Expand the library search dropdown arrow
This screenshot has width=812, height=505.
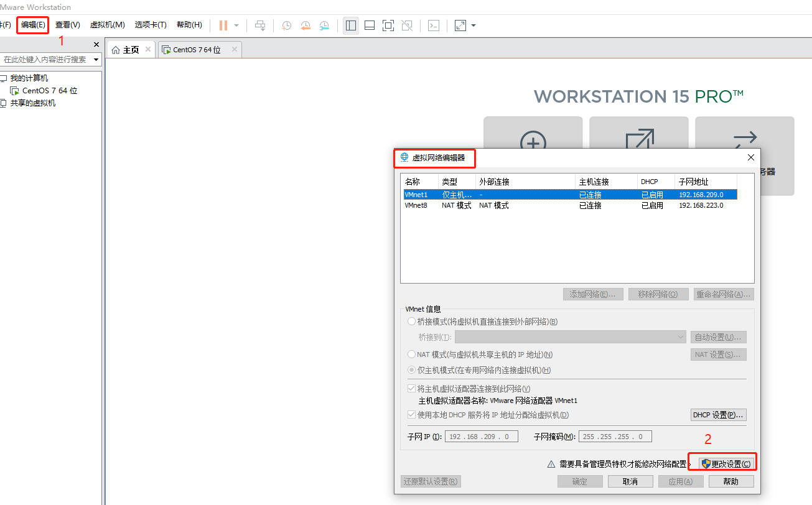point(96,60)
